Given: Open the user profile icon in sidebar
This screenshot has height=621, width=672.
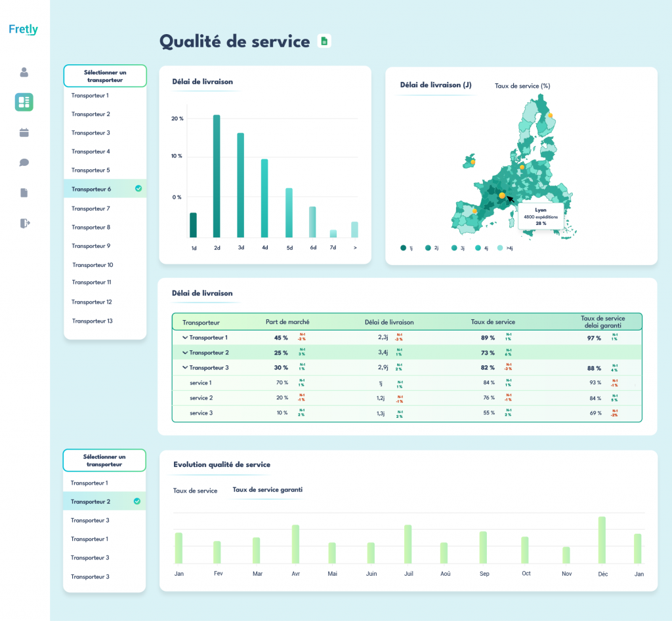Looking at the screenshot, I should pos(24,72).
